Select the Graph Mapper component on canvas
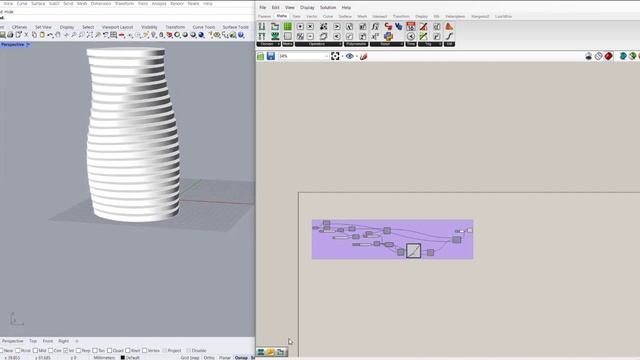640x360 pixels. point(413,250)
